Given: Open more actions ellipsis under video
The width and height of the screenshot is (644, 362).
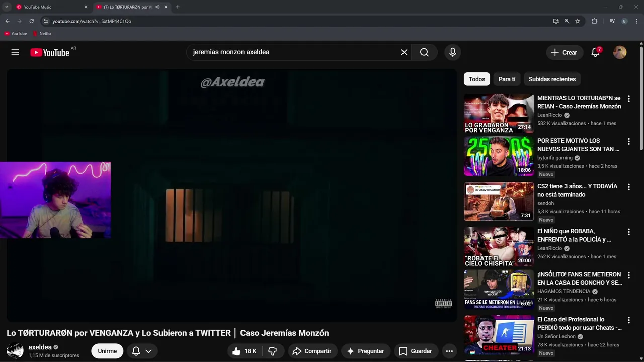Looking at the screenshot, I should [449, 351].
